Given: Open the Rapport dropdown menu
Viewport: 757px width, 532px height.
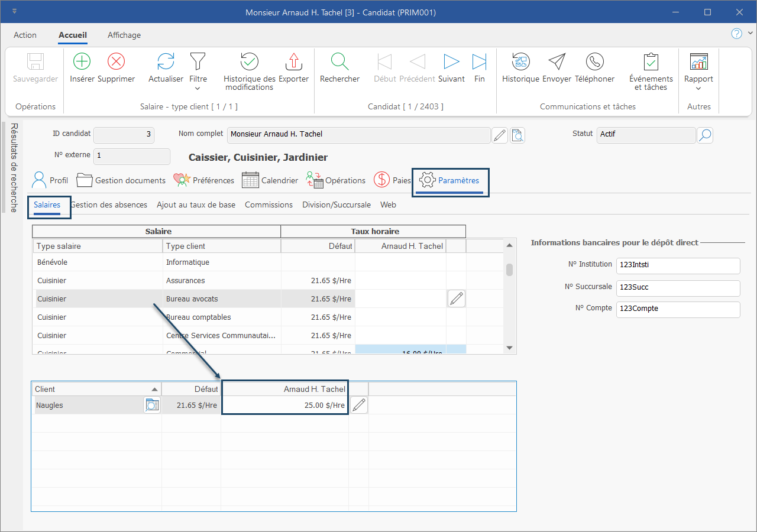Looking at the screenshot, I should click(x=698, y=89).
